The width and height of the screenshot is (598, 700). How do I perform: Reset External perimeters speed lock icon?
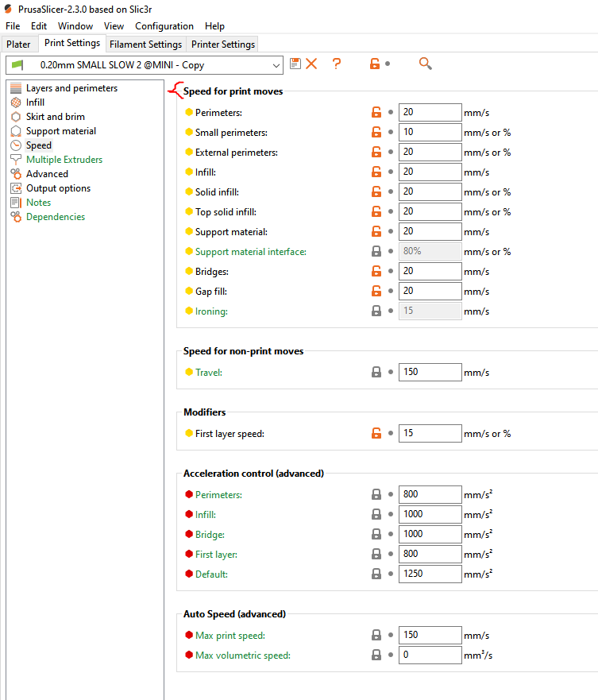coord(376,153)
